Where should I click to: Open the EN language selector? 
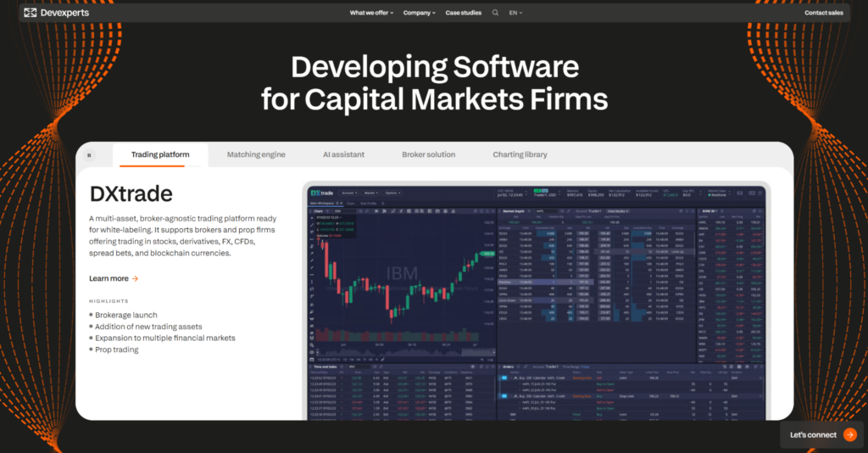(x=515, y=13)
